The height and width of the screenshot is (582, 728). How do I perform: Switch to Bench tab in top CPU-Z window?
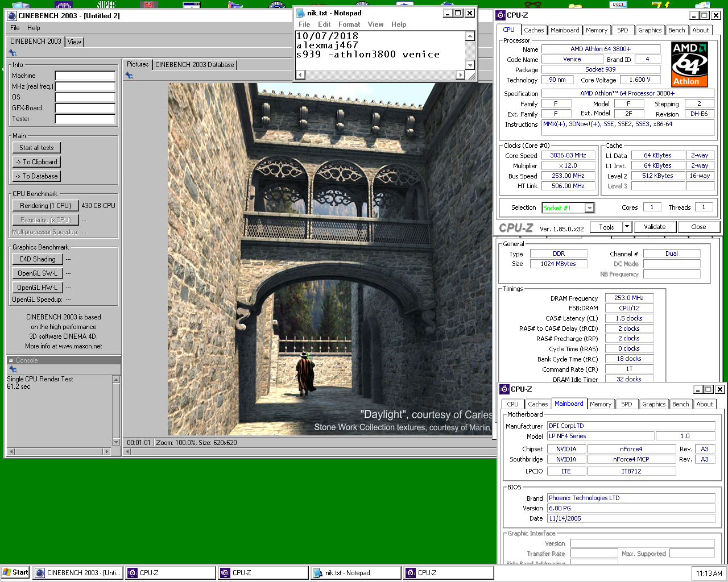(x=677, y=30)
